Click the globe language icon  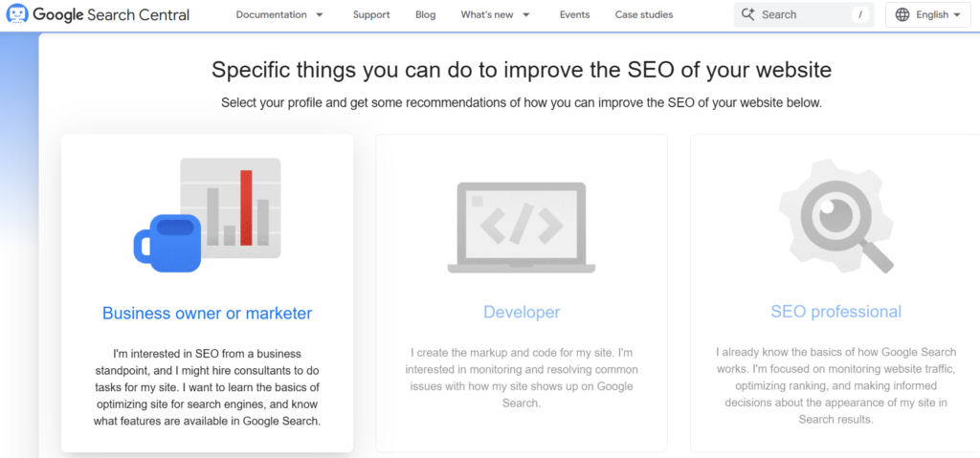point(902,14)
